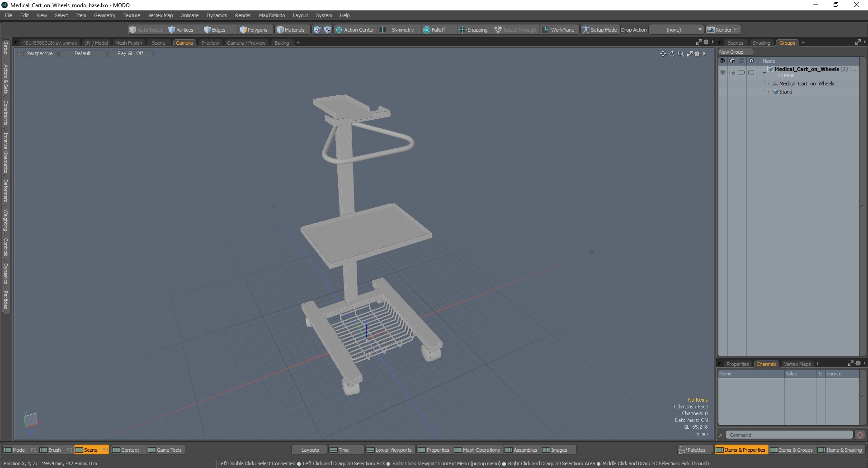This screenshot has height=468, width=868.
Task: Expand the Groups panel arrow menu
Action: (865, 42)
